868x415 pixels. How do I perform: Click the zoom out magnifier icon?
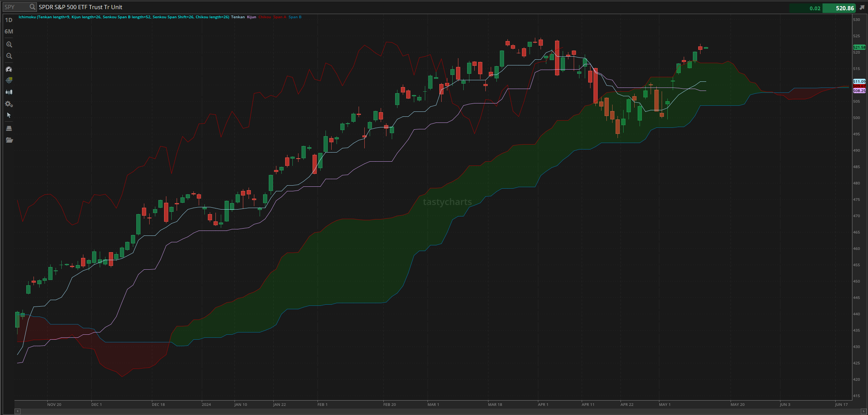[9, 56]
